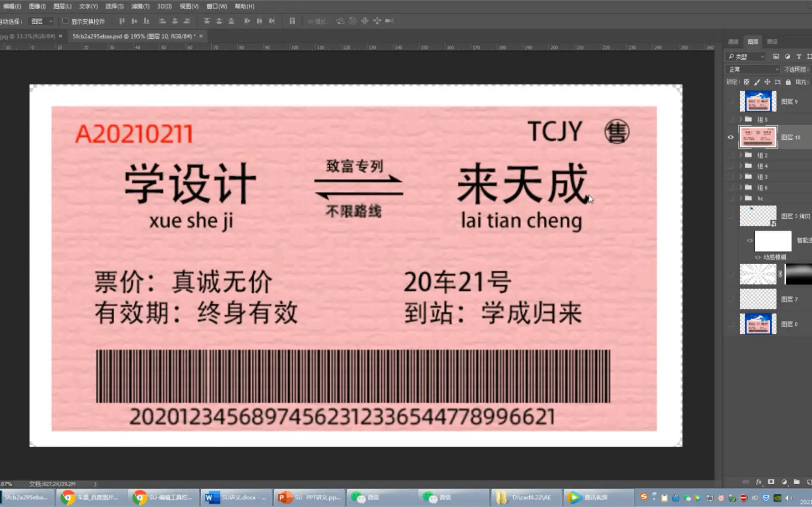Image resolution: width=812 pixels, height=507 pixels.
Task: Toggle visibility of 图层 7
Action: pos(730,299)
